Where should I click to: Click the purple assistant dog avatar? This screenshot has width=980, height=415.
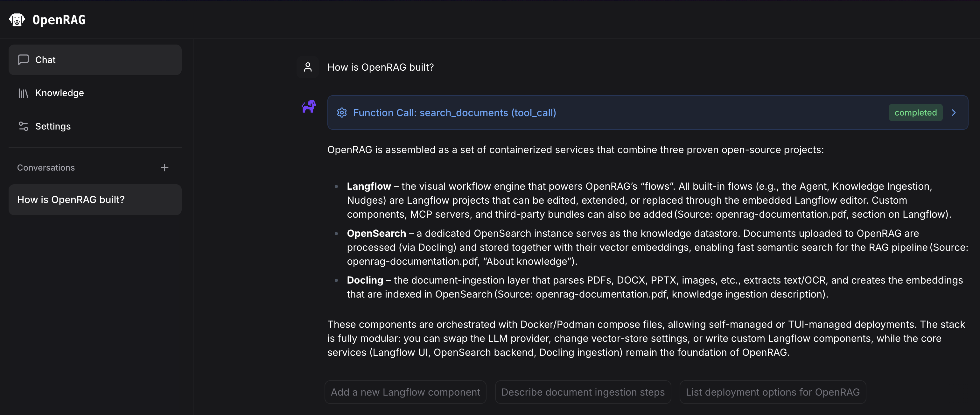click(x=309, y=107)
